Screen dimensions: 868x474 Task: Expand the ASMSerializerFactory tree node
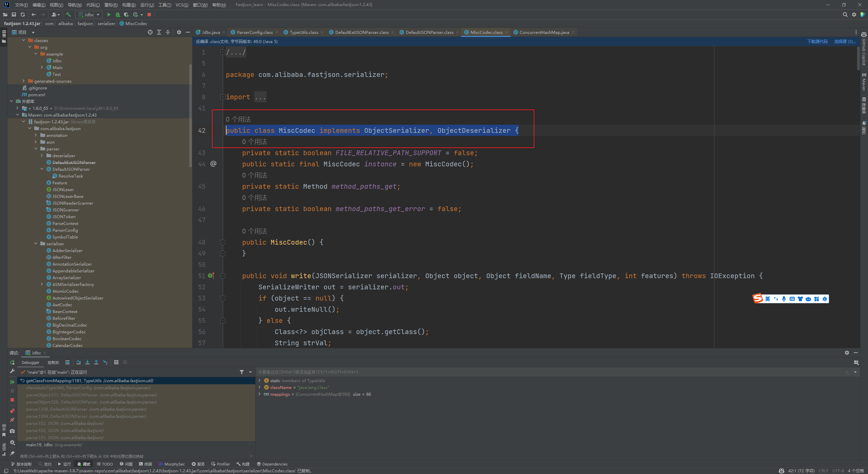pos(42,284)
